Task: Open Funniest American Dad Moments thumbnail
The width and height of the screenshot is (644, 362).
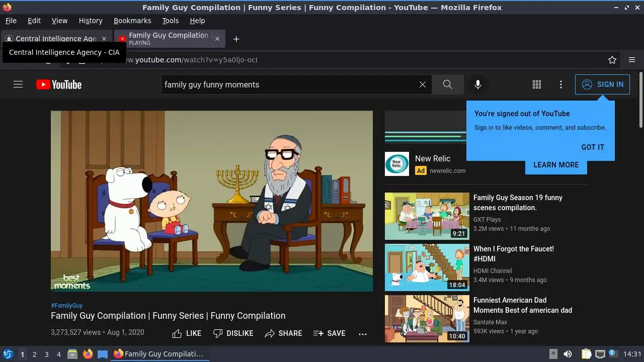Action: (427, 319)
